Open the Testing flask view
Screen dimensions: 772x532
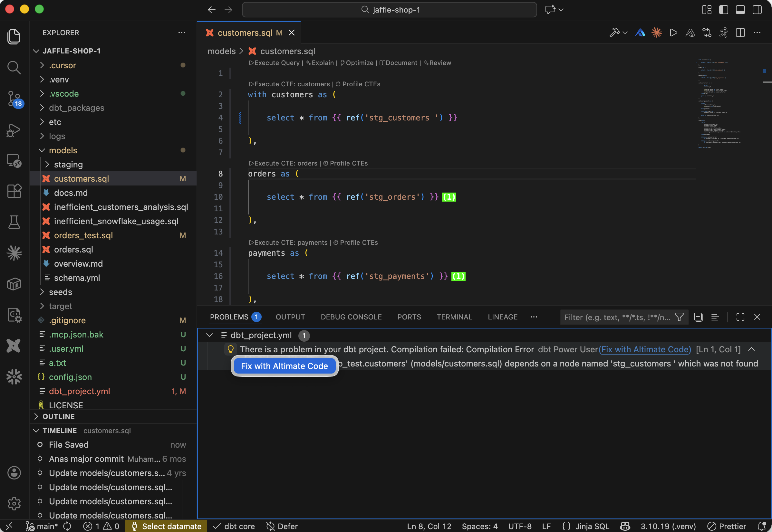click(14, 222)
